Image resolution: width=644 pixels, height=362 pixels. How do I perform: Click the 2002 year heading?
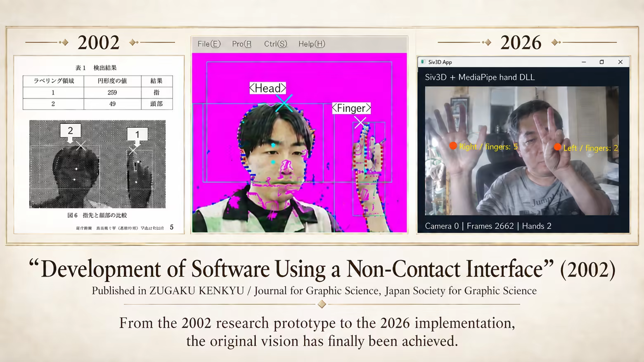(99, 42)
